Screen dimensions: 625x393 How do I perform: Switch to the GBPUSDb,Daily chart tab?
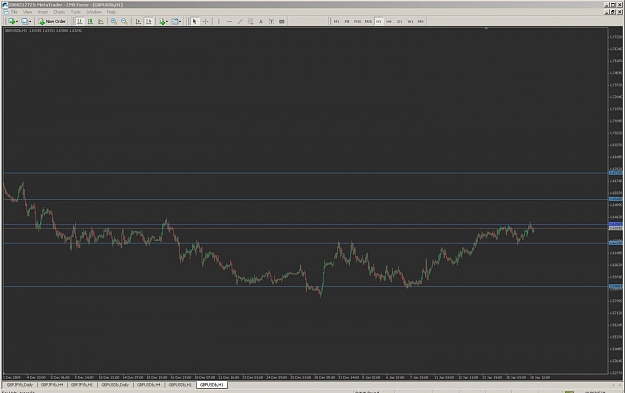pos(115,385)
